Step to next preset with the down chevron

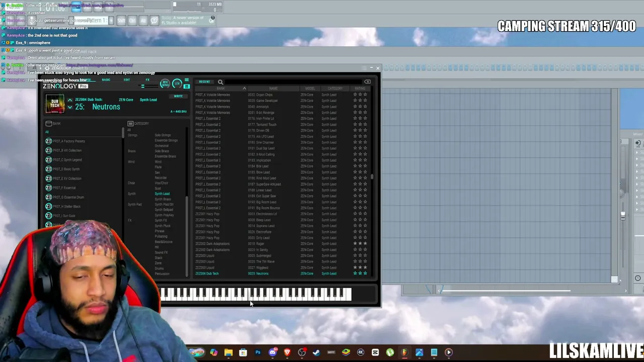(70, 108)
